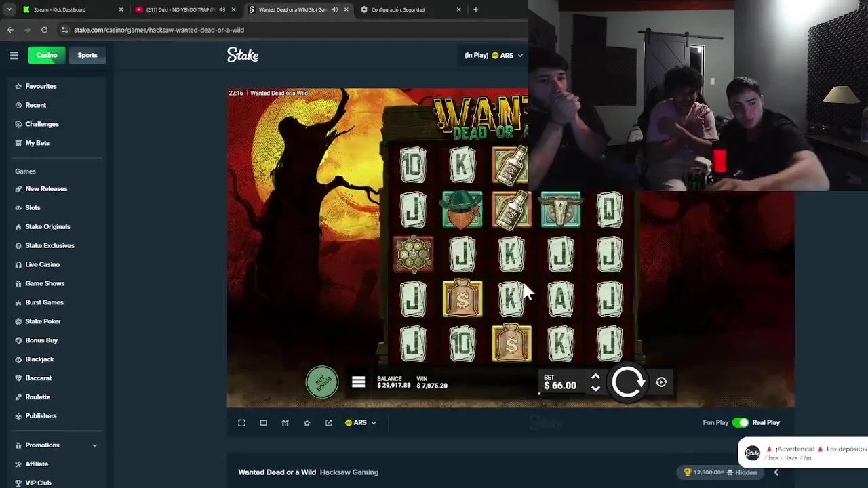The image size is (868, 488).
Task: Open a new browser tab
Action: (x=475, y=9)
